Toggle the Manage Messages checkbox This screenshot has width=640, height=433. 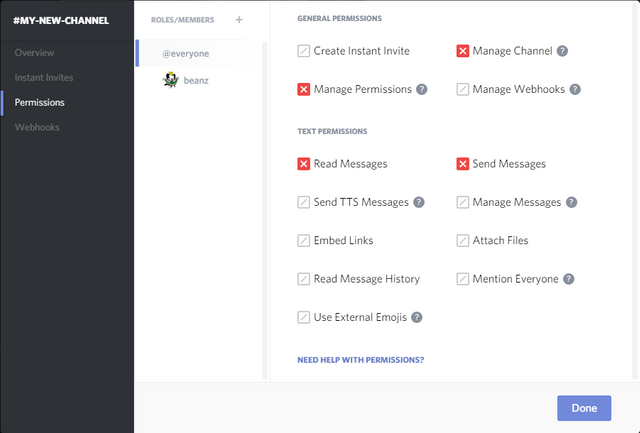(x=462, y=202)
